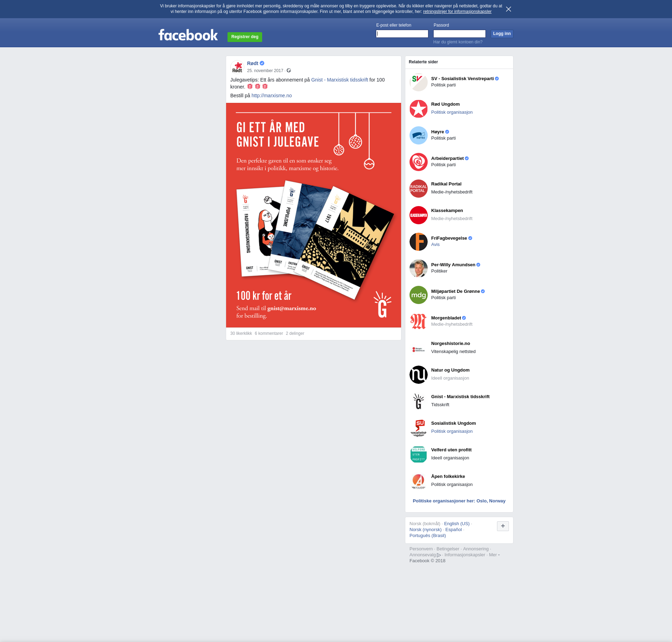Screen dimensions: 672x642
Task: Open the Gnist julegave post image
Action: [314, 215]
